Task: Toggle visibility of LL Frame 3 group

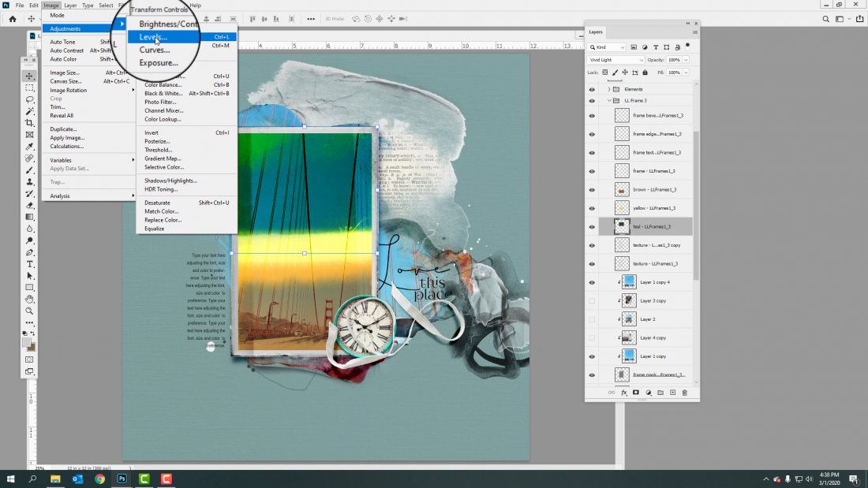Action: point(592,101)
